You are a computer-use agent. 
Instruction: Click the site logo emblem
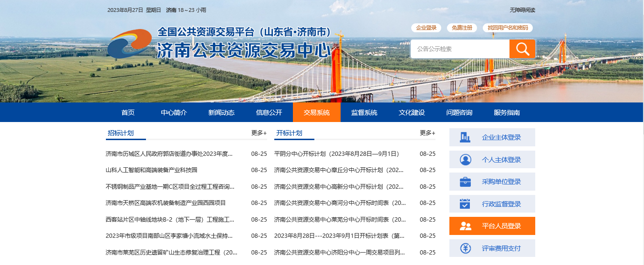129,44
